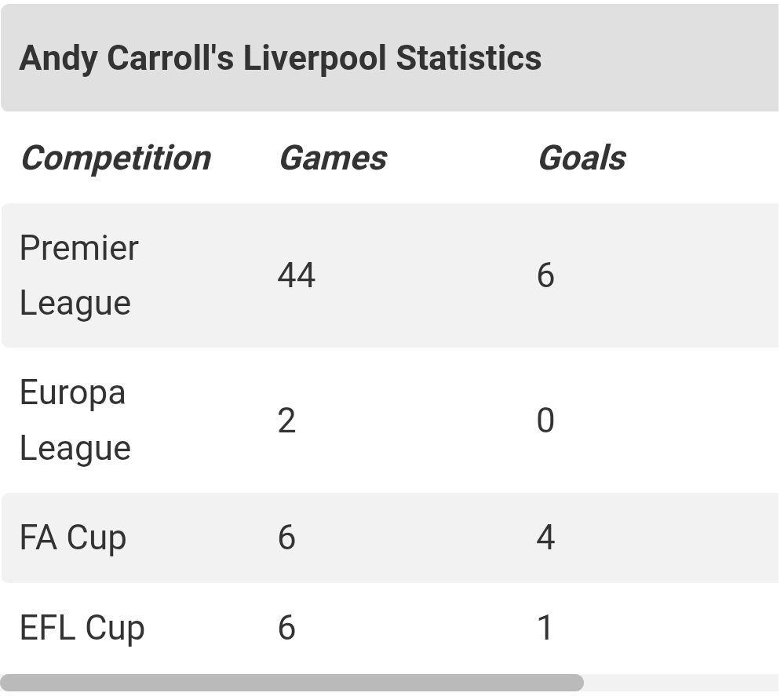Viewport: 784px width, 700px height.
Task: Click the Europa League goals value 0
Action: pos(545,421)
